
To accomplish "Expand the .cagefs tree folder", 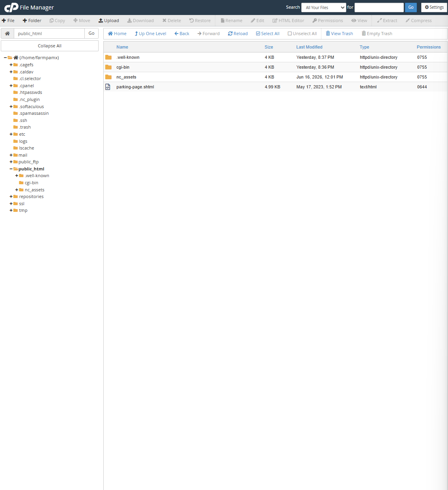I will pos(11,65).
